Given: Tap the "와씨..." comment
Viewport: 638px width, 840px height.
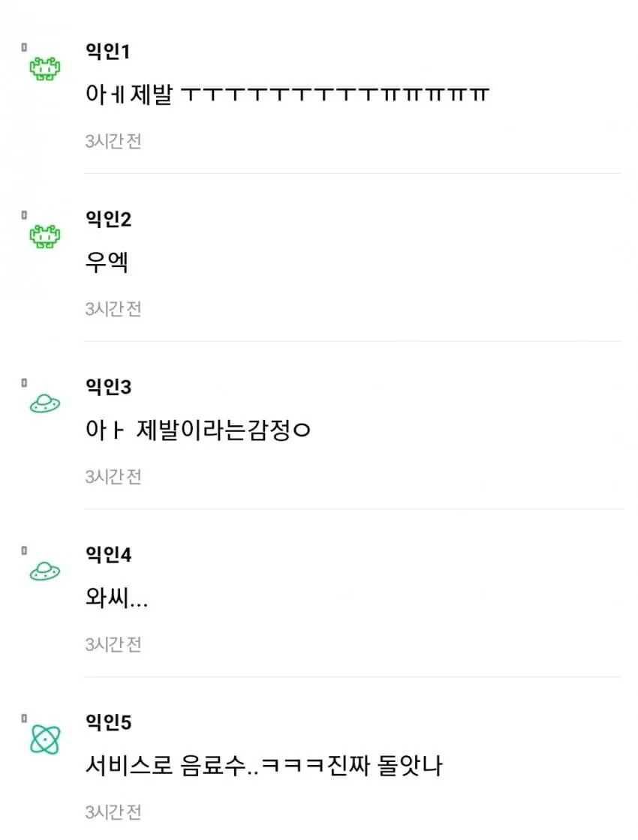Looking at the screenshot, I should click(117, 599).
